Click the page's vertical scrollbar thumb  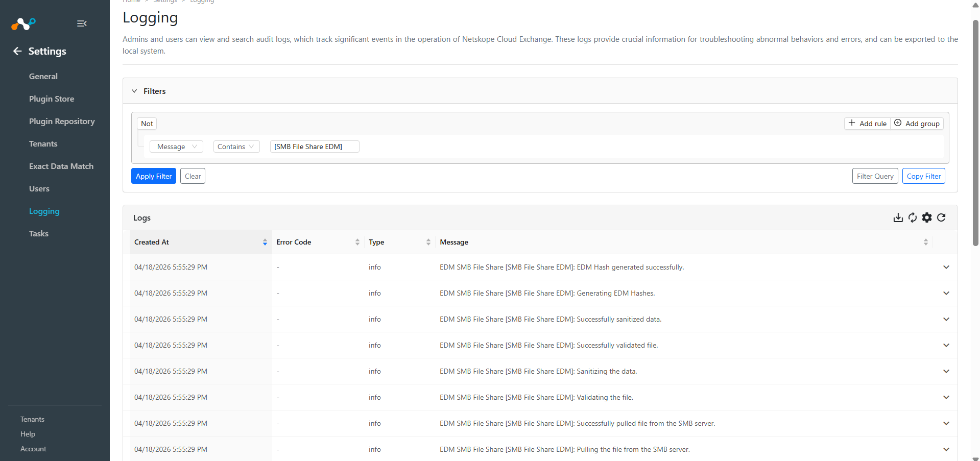coord(975,133)
